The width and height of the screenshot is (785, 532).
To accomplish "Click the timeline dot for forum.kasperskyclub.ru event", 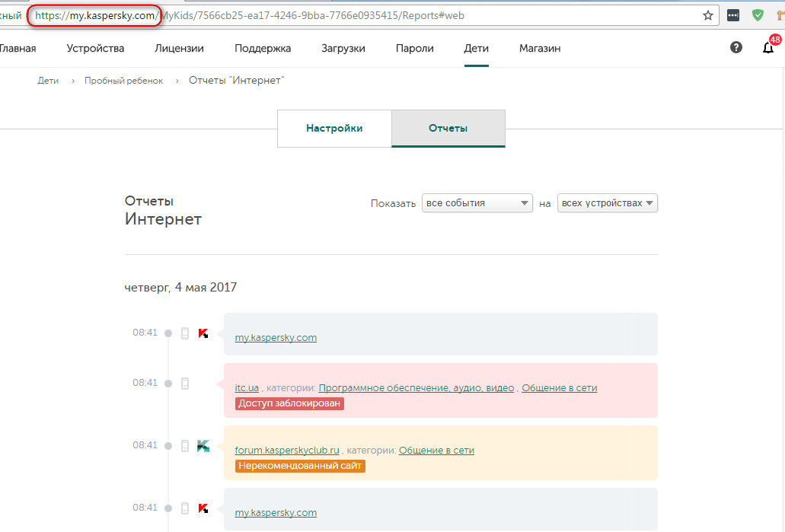I will point(168,446).
